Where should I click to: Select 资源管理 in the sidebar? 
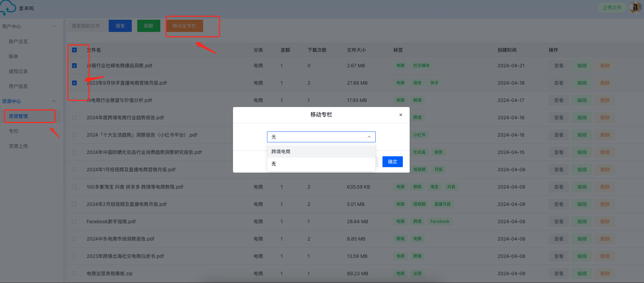(18, 116)
